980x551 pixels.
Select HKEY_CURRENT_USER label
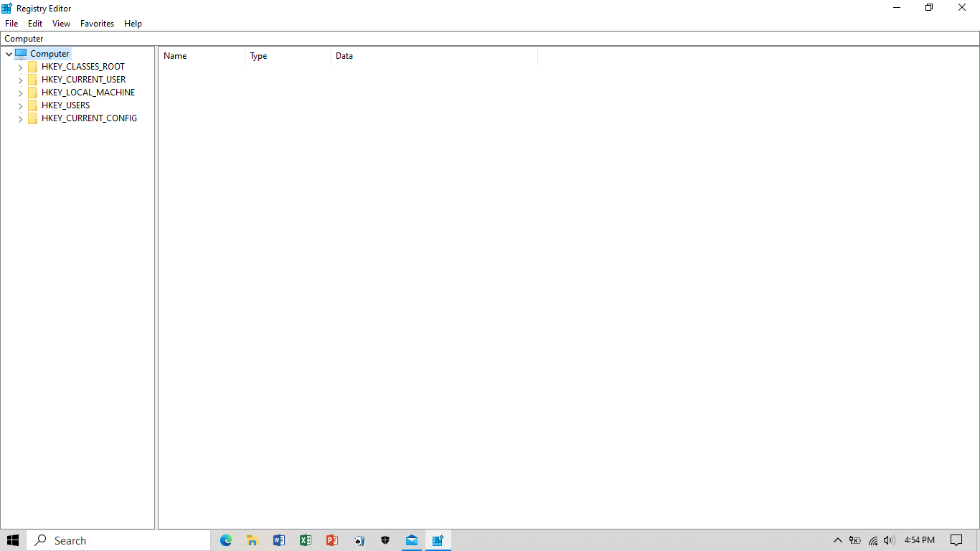pyautogui.click(x=83, y=80)
